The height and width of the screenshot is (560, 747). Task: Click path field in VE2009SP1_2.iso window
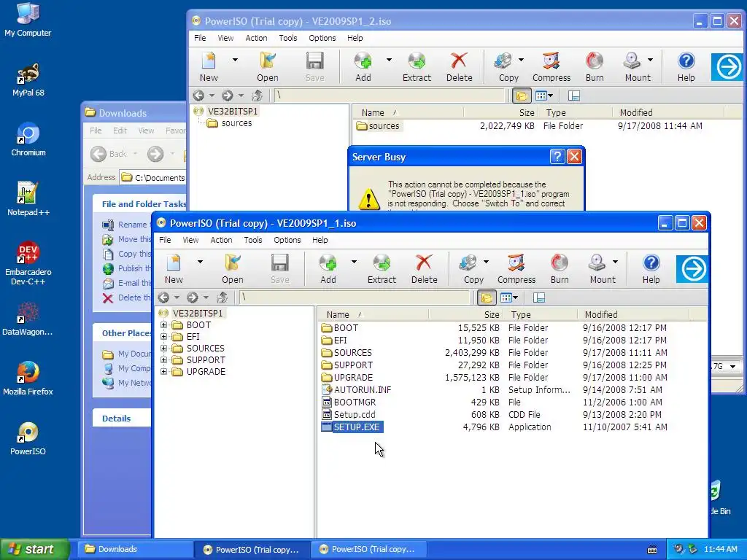390,96
